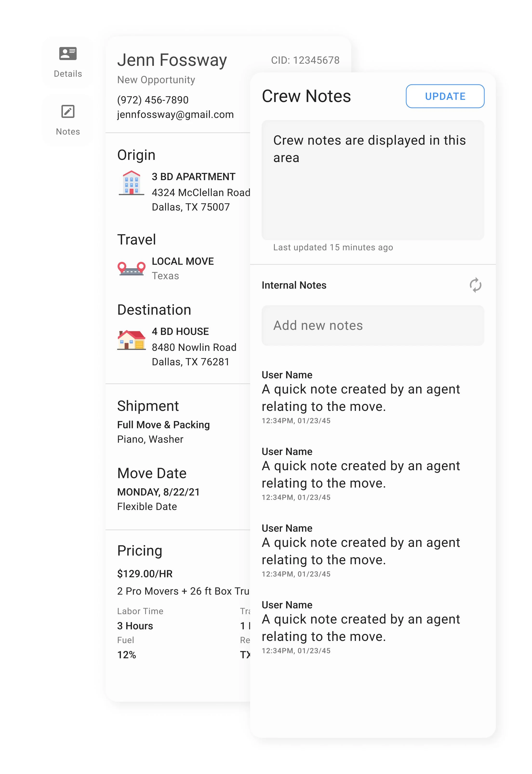Click the crew notes text area
532x774 pixels.
click(x=373, y=180)
